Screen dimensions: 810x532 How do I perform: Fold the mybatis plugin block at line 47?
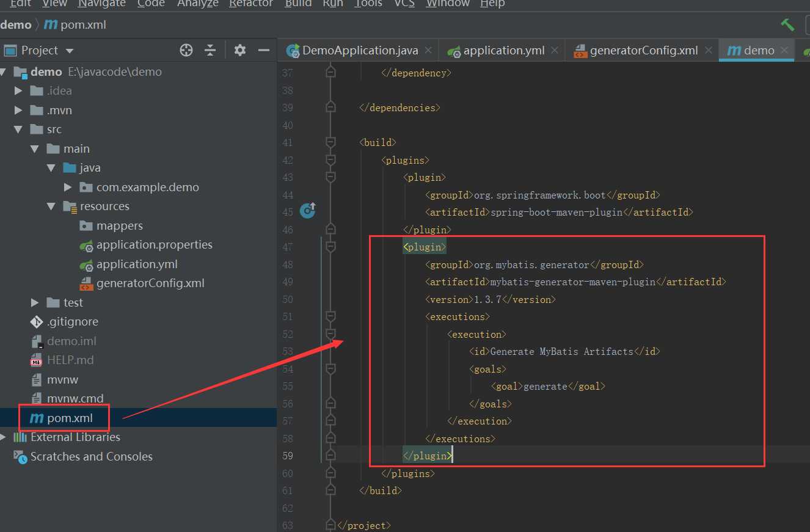[330, 247]
